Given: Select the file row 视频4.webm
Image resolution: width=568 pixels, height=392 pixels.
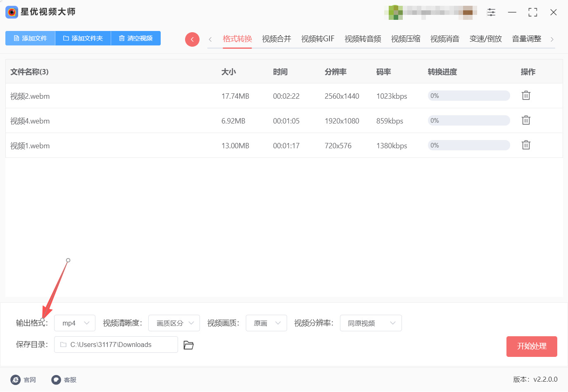Looking at the screenshot, I should [284, 121].
